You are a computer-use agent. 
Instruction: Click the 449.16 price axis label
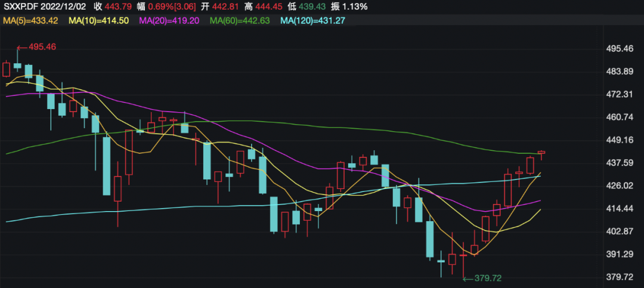tap(620, 140)
